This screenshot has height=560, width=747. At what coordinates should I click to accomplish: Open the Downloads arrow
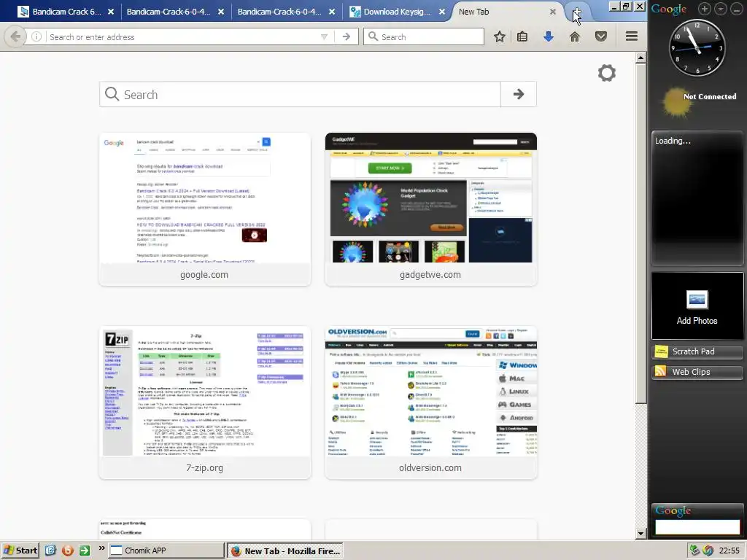point(549,36)
